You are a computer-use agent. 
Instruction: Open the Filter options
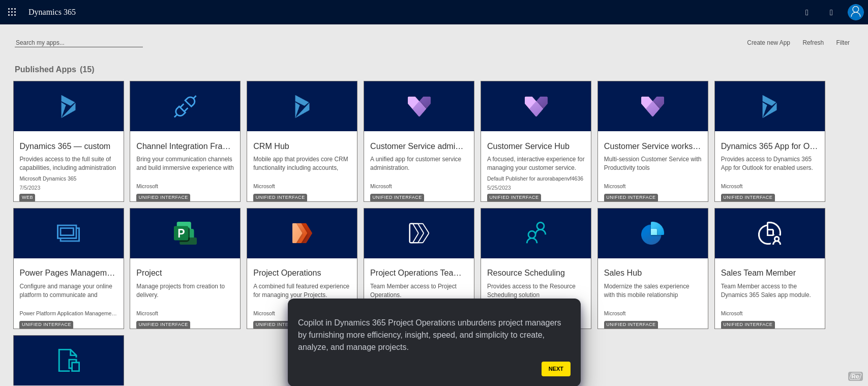(843, 43)
